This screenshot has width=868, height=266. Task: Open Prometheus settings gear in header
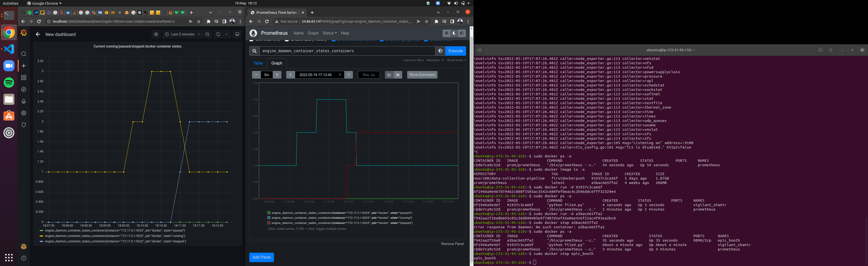tap(447, 33)
